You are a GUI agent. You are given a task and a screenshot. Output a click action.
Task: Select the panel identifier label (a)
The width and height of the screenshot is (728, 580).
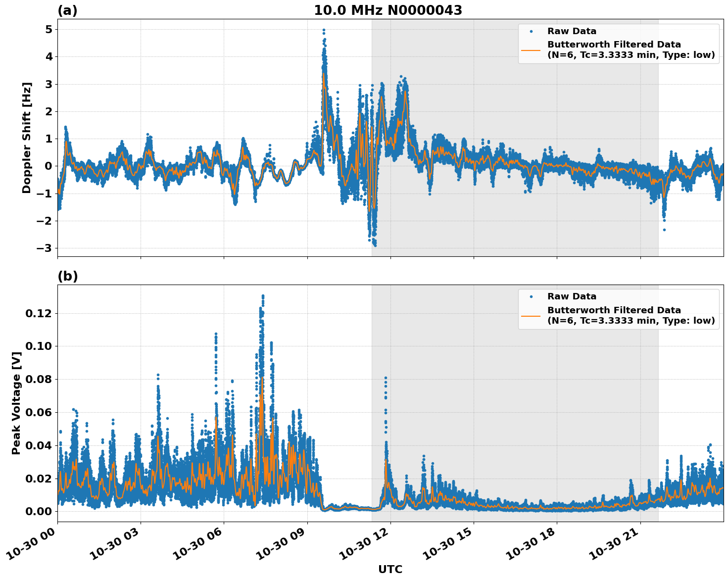tap(67, 9)
